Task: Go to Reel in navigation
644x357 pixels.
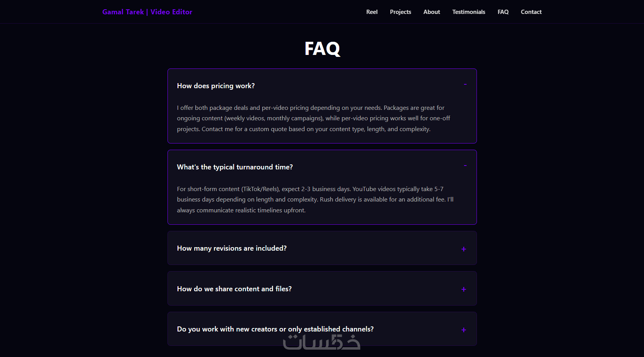Action: tap(372, 12)
